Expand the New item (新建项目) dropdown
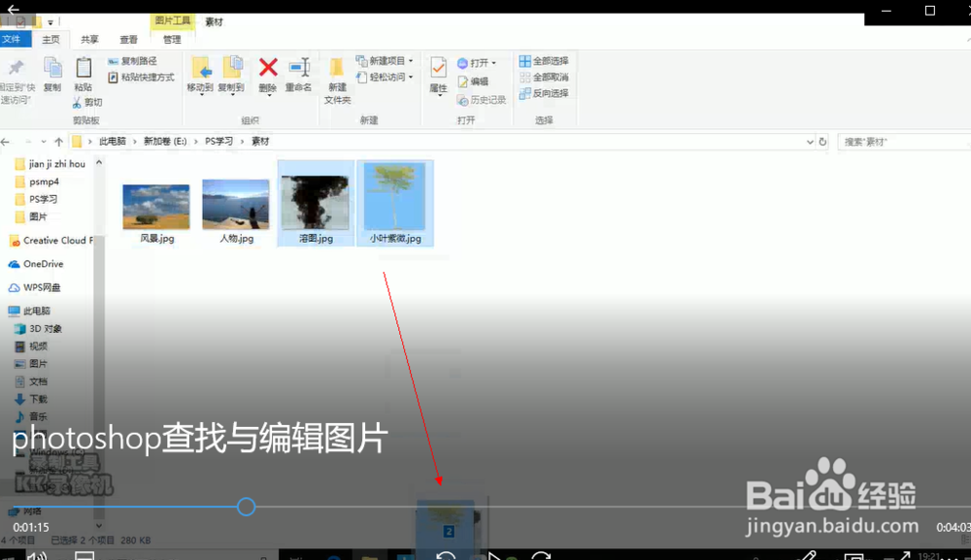This screenshot has height=560, width=971. pyautogui.click(x=411, y=60)
